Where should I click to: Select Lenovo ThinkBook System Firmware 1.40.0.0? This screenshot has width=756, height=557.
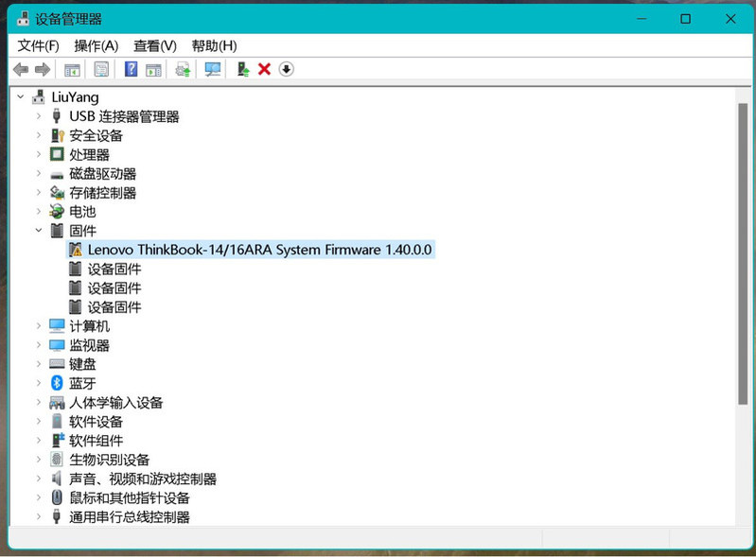click(x=259, y=250)
